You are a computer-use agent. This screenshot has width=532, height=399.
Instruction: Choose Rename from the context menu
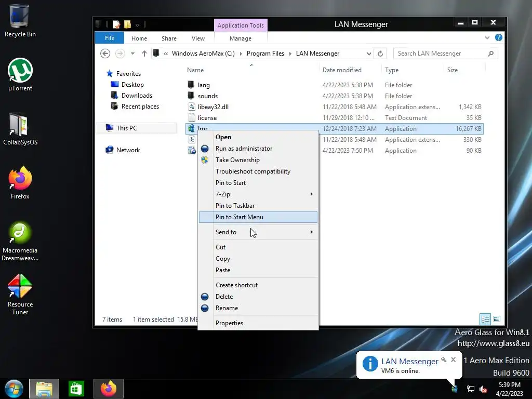[258, 308]
